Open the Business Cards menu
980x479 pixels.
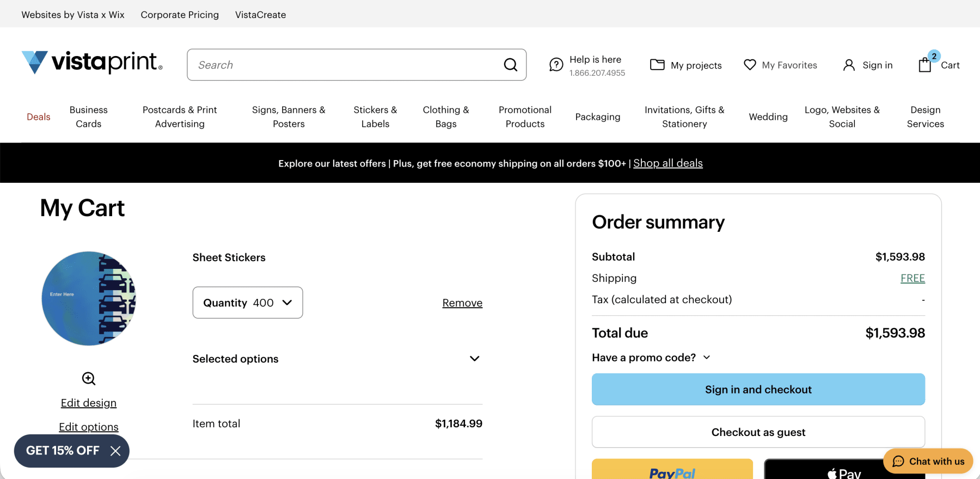(x=89, y=116)
